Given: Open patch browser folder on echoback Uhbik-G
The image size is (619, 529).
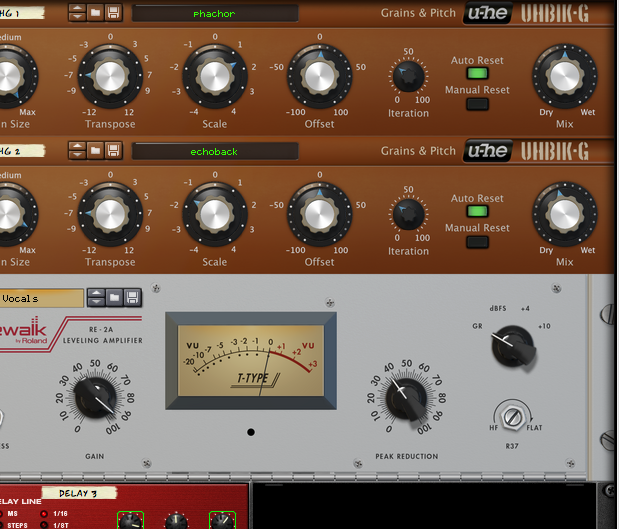Looking at the screenshot, I should 95,150.
